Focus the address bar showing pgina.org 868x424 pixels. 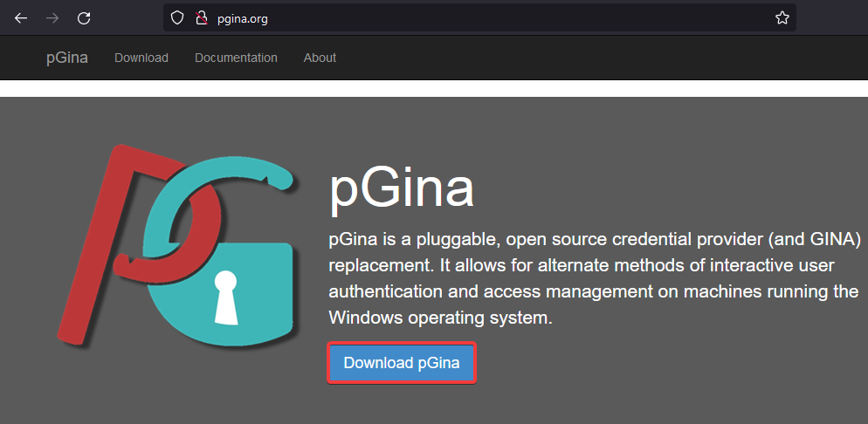pyautogui.click(x=480, y=17)
